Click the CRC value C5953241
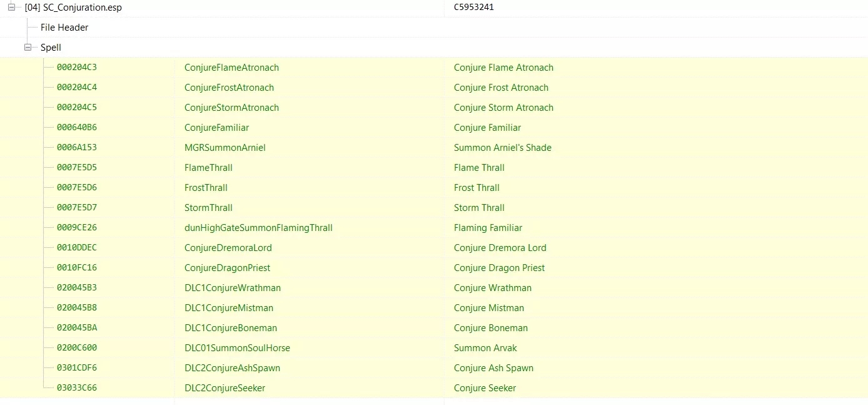Image resolution: width=868 pixels, height=405 pixels. pyautogui.click(x=474, y=8)
